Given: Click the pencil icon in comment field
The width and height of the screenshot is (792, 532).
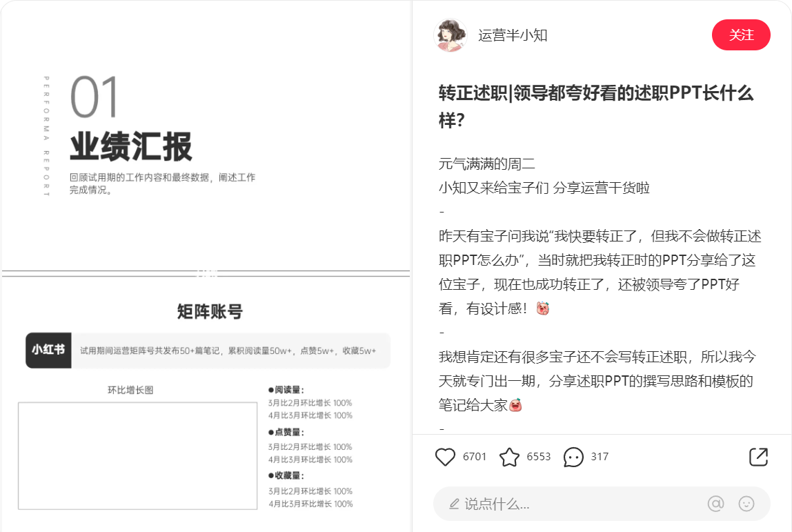Looking at the screenshot, I should click(x=454, y=504).
